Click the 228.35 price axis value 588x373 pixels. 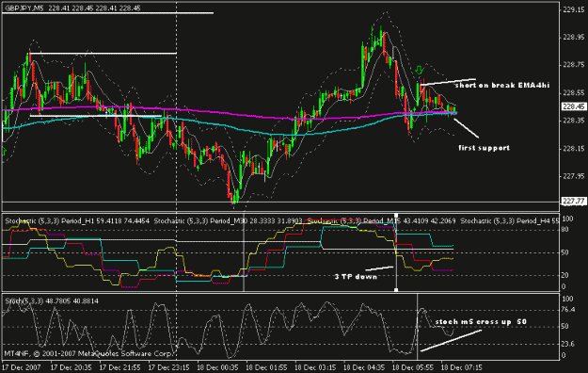[x=573, y=121]
